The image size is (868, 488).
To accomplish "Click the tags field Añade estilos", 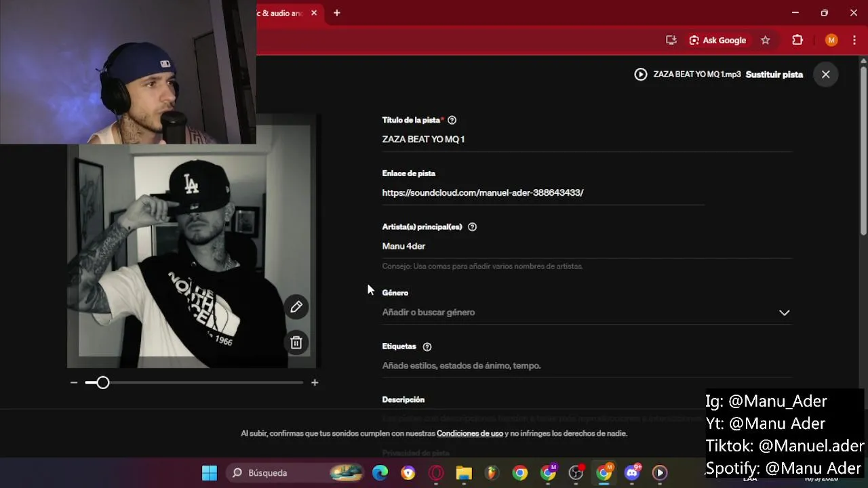I will (x=587, y=366).
